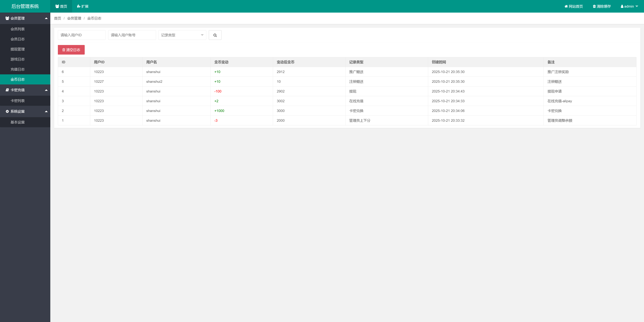Open 卡密列表 sidebar entry
This screenshot has height=322, width=644.
point(17,101)
